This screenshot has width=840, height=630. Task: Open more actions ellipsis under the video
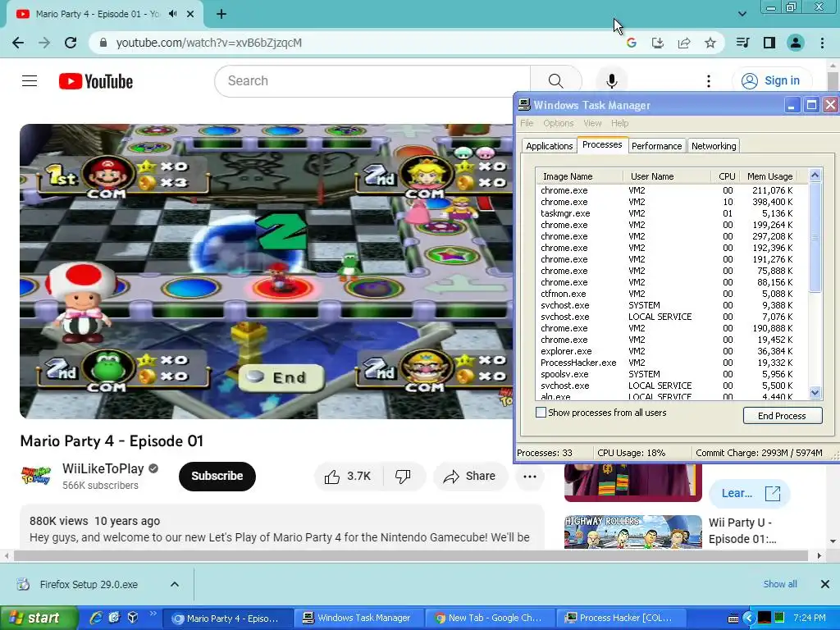530,477
